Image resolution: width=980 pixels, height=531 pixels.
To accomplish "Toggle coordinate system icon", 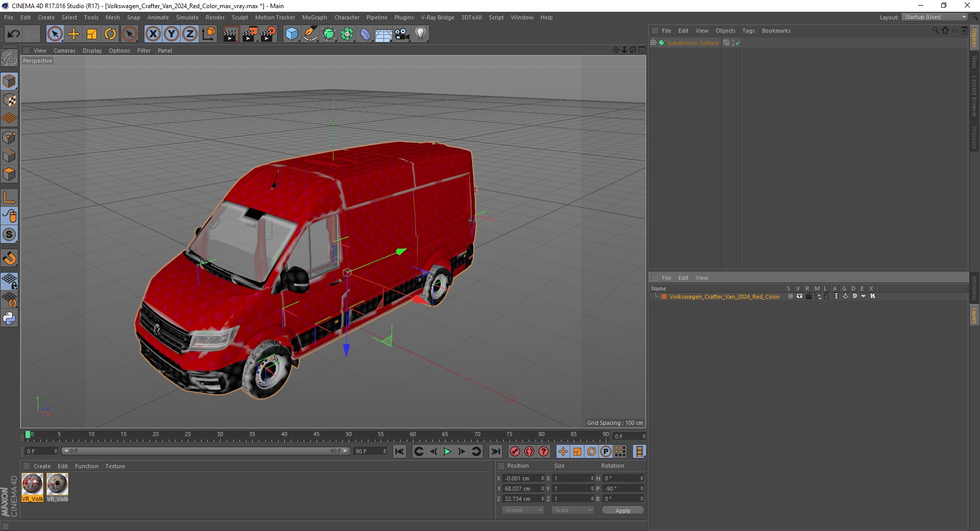I will [208, 34].
